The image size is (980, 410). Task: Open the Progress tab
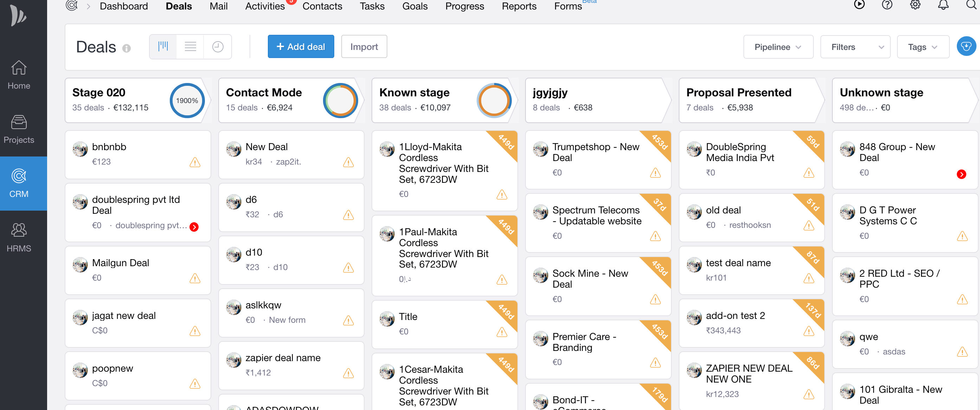[464, 6]
